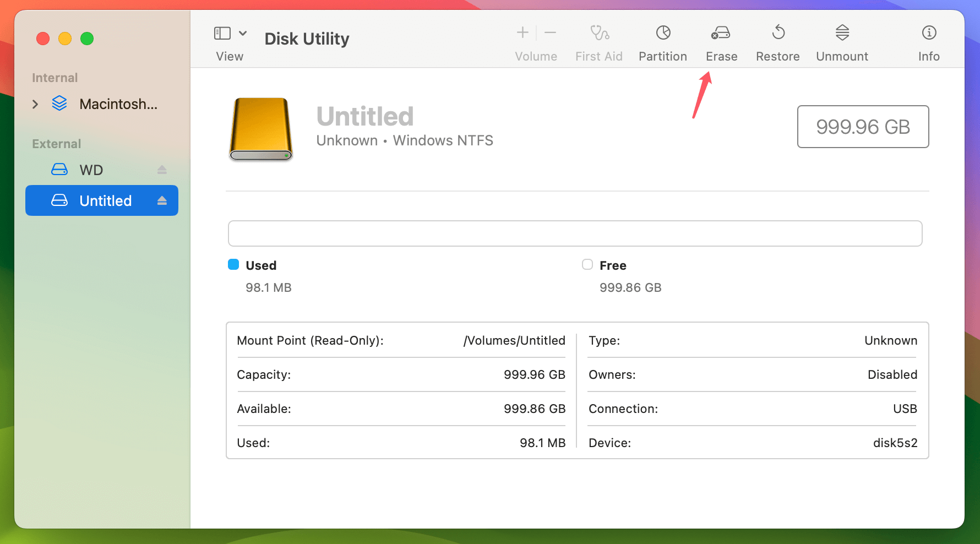
Task: Expand Macintosh HD in the sidebar
Action: (35, 104)
